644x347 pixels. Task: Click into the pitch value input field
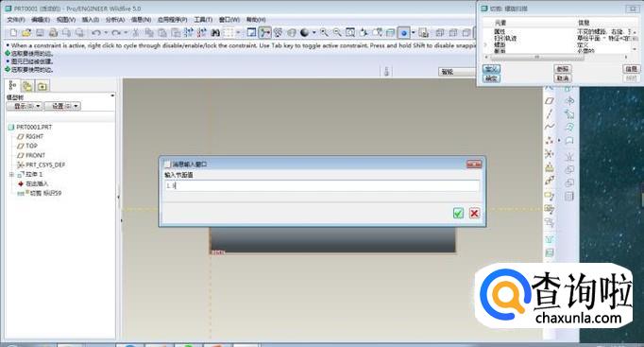(x=322, y=186)
